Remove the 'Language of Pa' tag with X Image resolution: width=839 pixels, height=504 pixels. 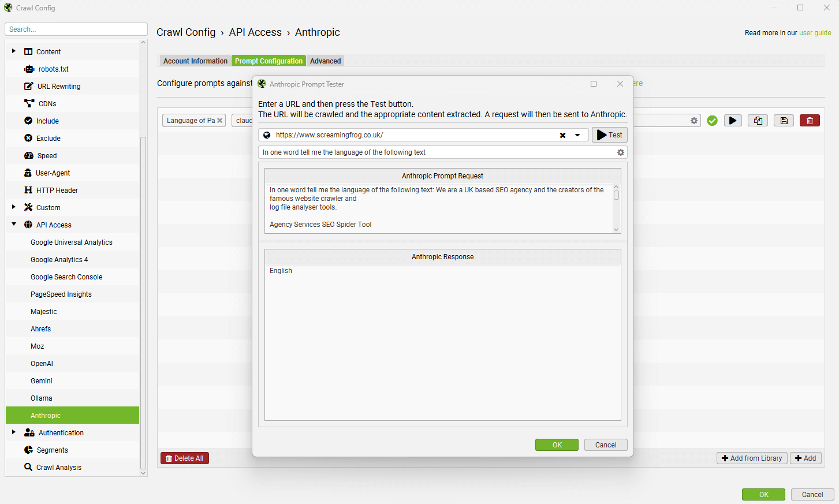[x=220, y=121]
